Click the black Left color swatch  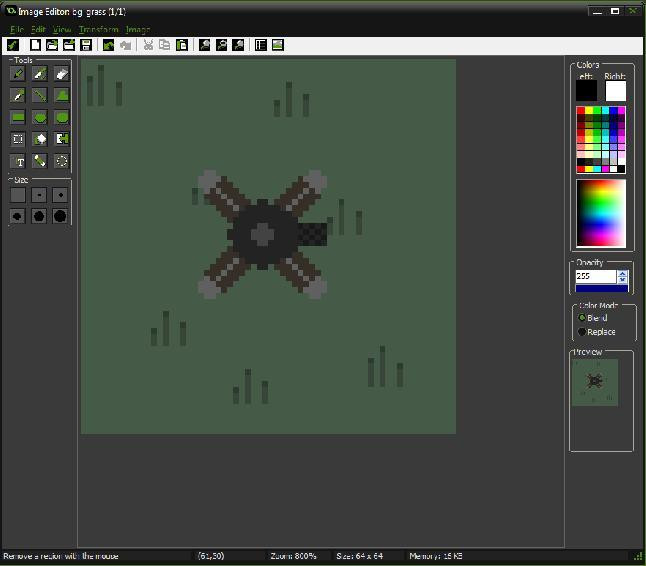[586, 91]
